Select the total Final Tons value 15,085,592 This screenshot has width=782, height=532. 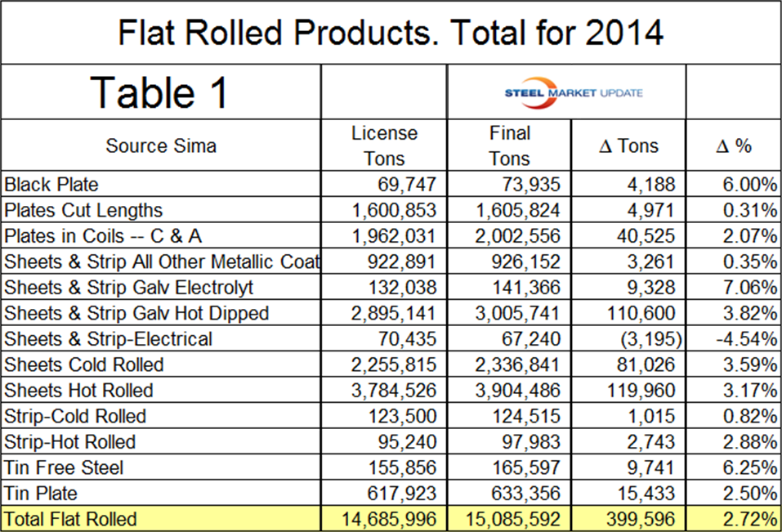[x=513, y=519]
